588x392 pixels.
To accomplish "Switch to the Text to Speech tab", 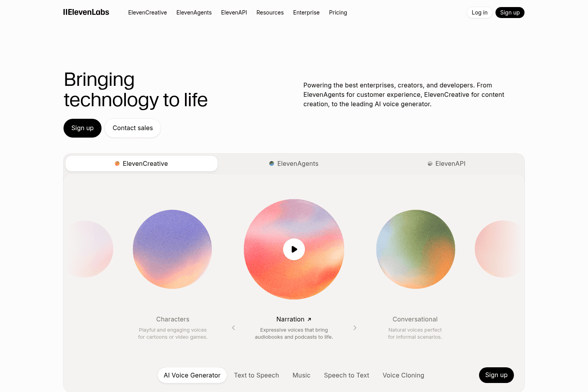I will pyautogui.click(x=256, y=375).
